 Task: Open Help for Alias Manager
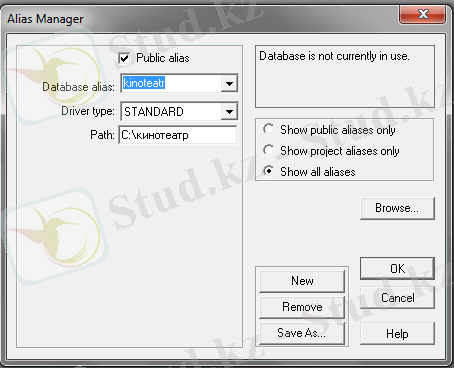pyautogui.click(x=397, y=333)
